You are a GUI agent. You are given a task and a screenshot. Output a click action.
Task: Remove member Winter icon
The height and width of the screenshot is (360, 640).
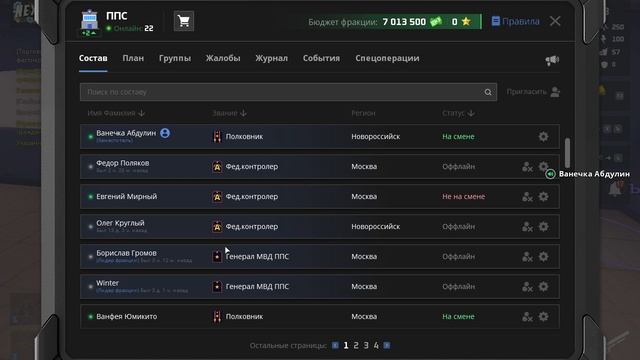coord(527,287)
